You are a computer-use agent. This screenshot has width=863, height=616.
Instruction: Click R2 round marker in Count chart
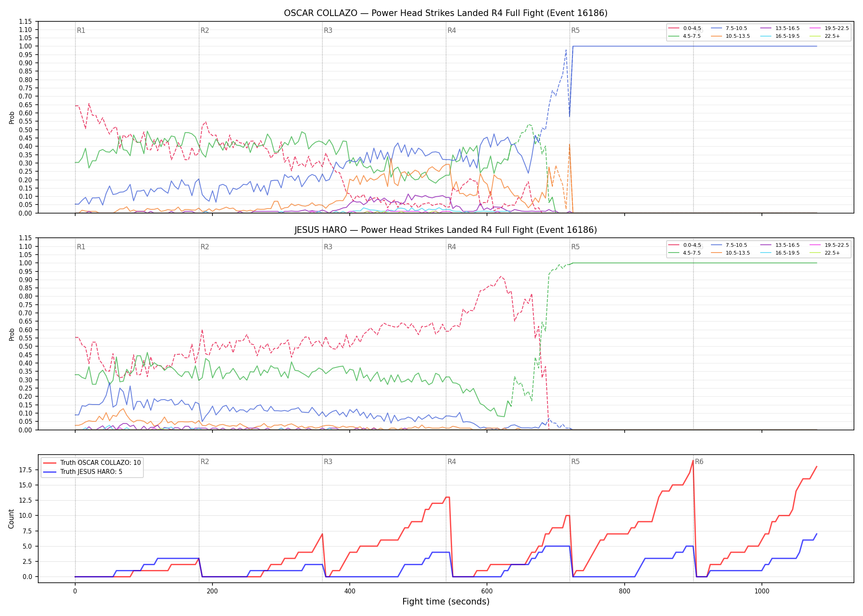point(205,462)
